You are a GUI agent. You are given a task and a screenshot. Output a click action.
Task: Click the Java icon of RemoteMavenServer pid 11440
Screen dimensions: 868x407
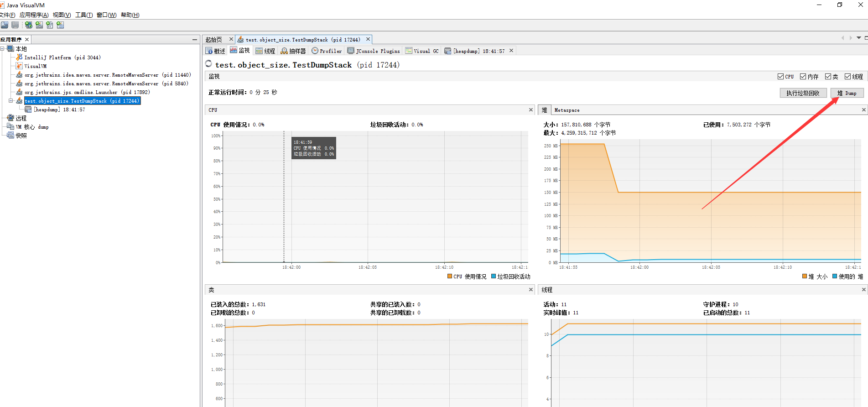(x=19, y=75)
